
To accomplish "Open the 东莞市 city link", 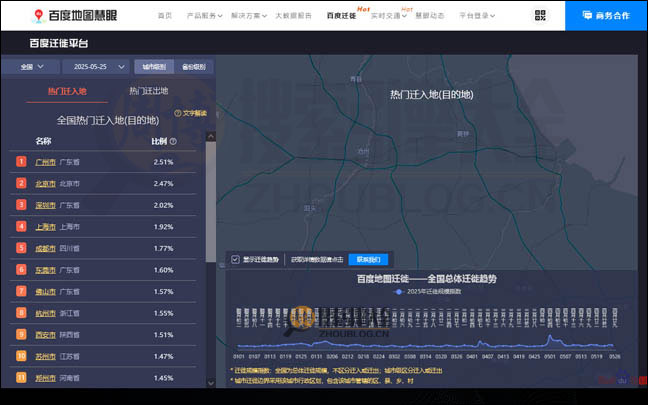I will point(45,270).
